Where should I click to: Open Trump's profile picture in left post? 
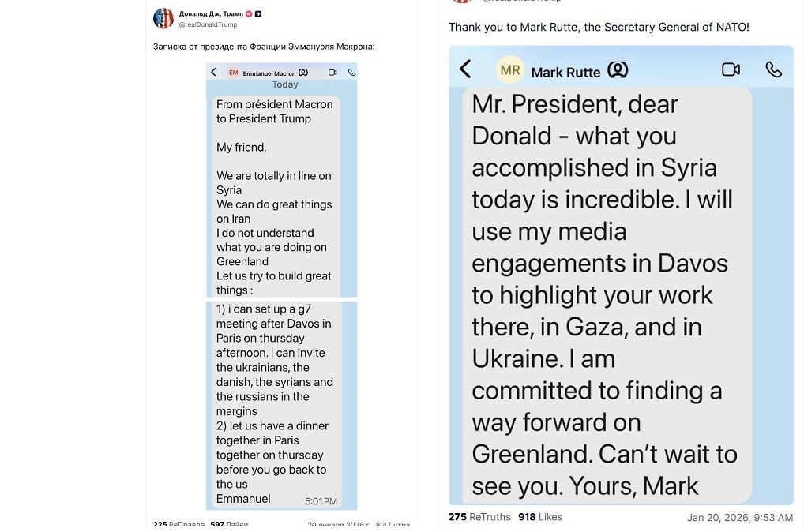tap(163, 18)
